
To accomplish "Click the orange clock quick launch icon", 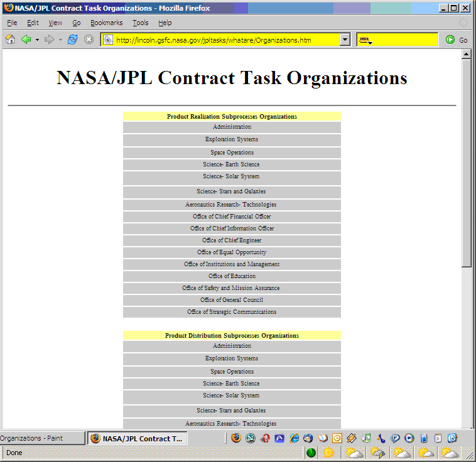I will [337, 438].
